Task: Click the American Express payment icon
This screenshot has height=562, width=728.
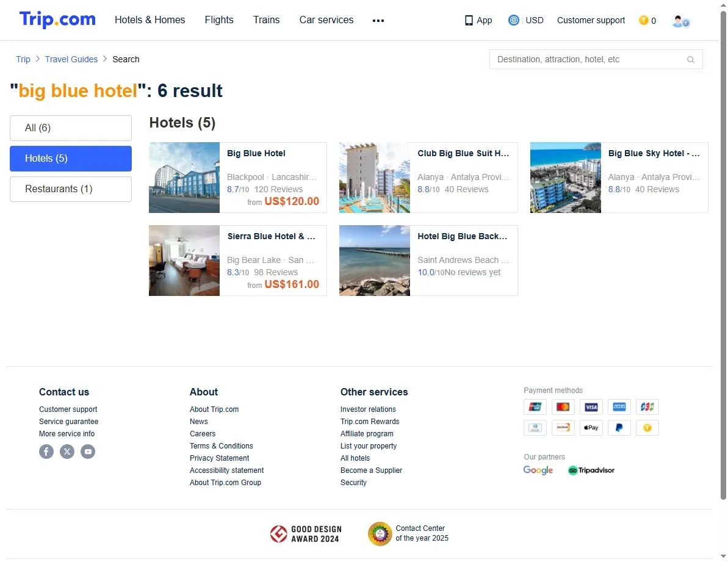Action: coord(619,407)
